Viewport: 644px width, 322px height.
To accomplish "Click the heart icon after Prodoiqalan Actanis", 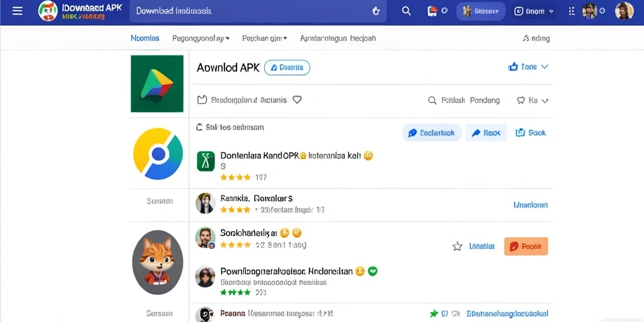I will 297,100.
